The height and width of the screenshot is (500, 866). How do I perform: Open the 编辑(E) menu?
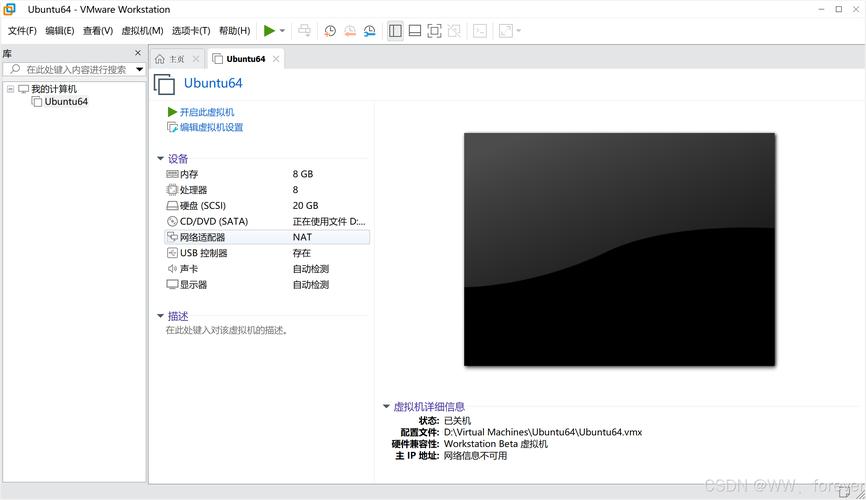pos(60,31)
